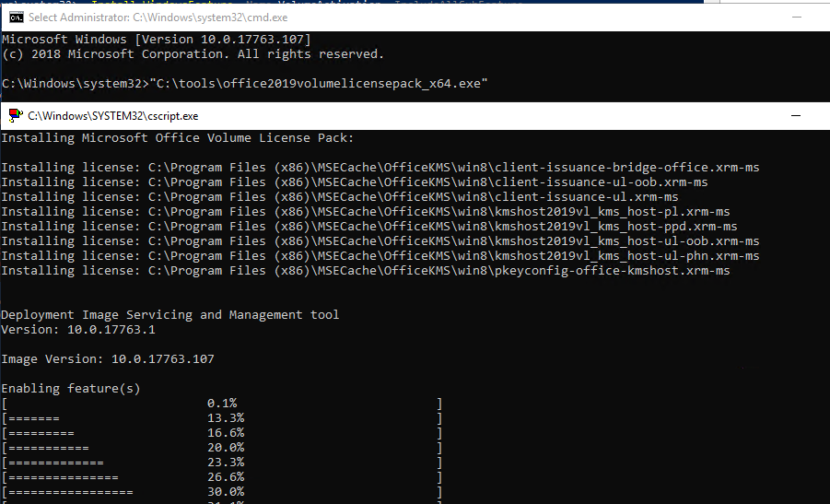Click the 'C:\Windows\SYSTEM32\cscript.exe' title text
This screenshot has width=830, height=504.
pos(112,116)
